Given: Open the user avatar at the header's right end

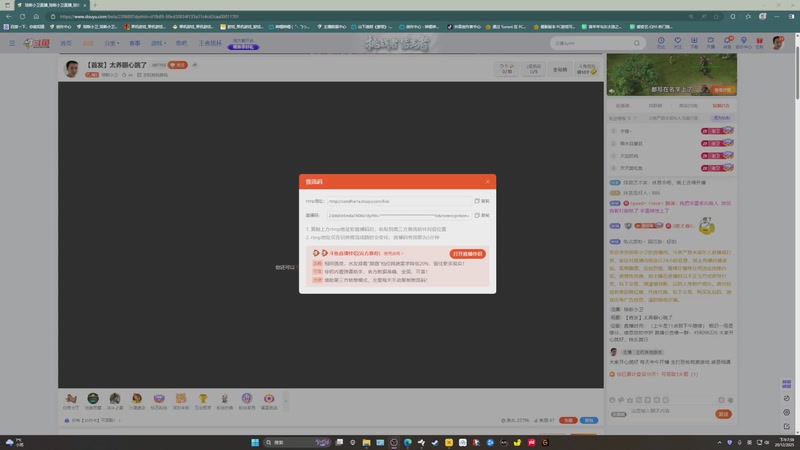Looking at the screenshot, I should (778, 43).
